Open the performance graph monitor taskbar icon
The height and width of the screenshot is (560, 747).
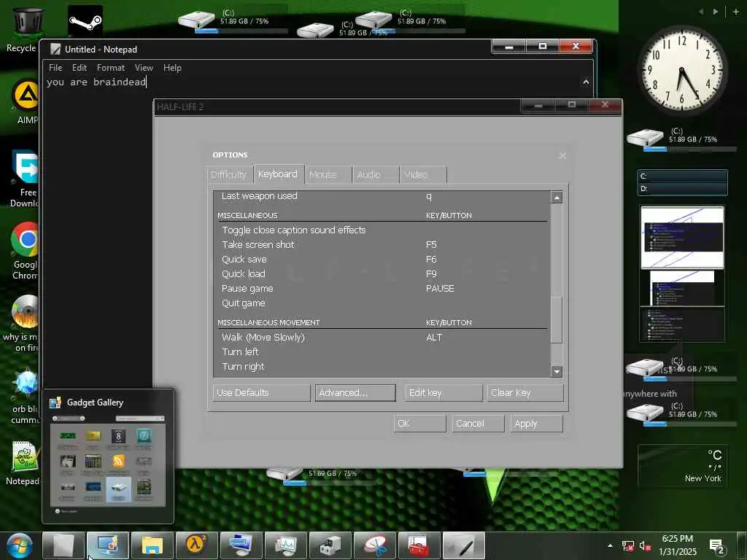point(286,545)
